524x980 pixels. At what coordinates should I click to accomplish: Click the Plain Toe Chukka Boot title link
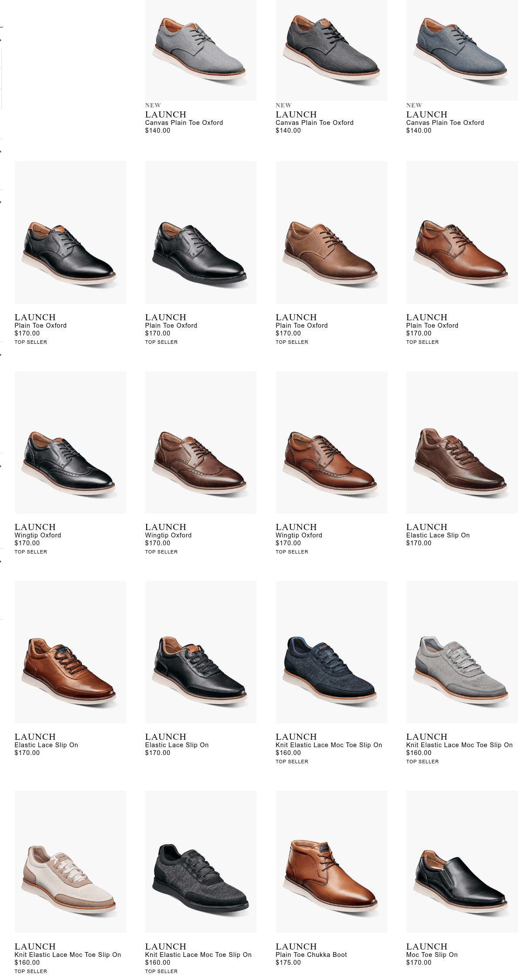[x=311, y=955]
